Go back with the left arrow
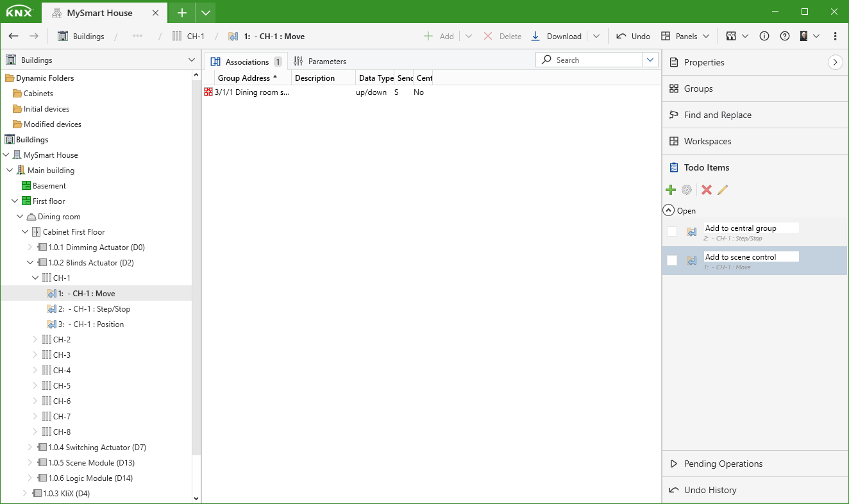The image size is (849, 504). tap(13, 37)
